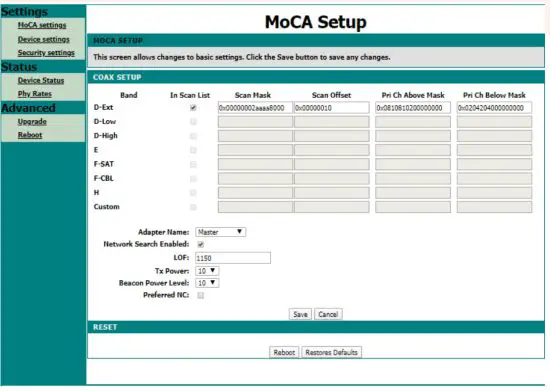The image size is (550, 391).
Task: Open the Adapter Name dropdown
Action: coord(220,232)
